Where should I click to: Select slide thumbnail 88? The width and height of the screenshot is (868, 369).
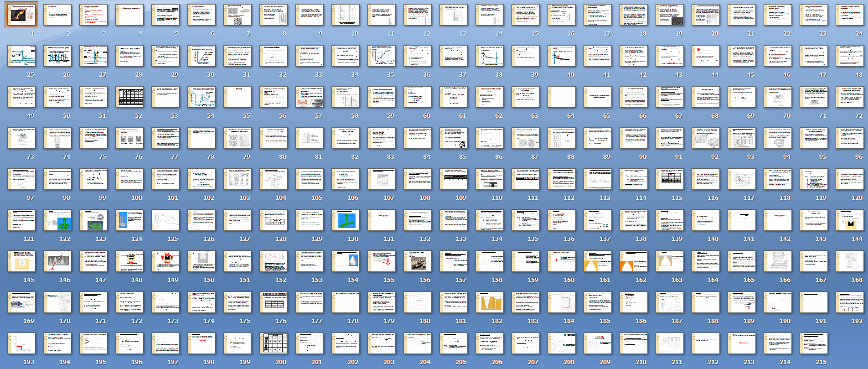click(562, 138)
